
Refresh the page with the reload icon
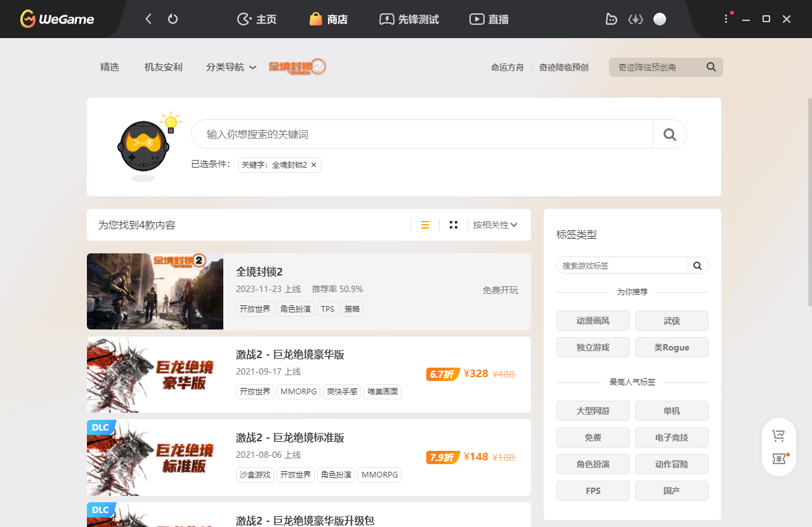click(173, 19)
